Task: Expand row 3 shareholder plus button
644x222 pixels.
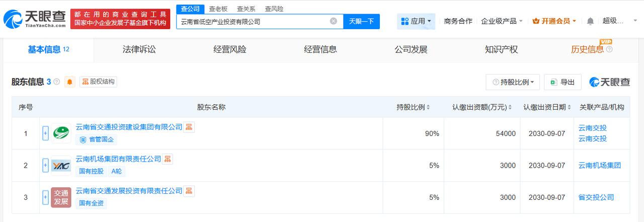Action: click(x=45, y=197)
